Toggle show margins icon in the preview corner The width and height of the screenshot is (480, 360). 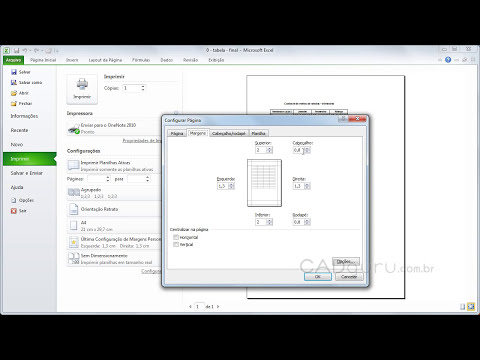click(462, 306)
